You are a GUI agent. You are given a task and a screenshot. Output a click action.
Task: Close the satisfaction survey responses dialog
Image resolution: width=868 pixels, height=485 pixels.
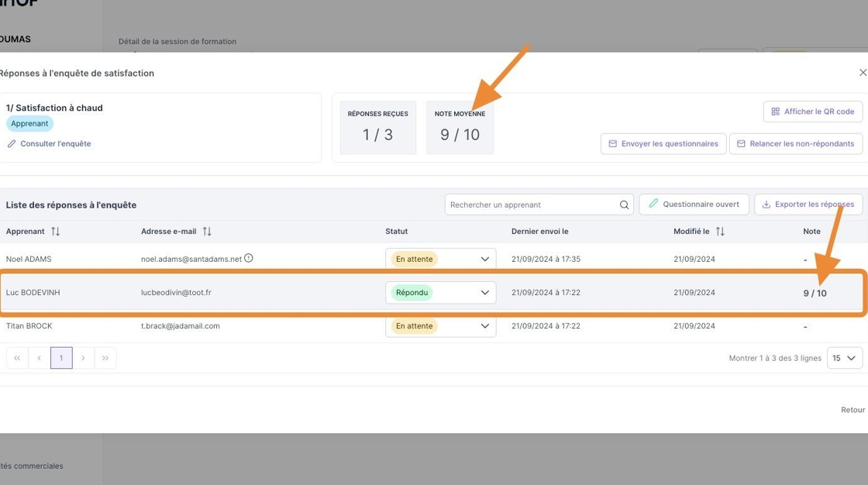[x=863, y=73]
